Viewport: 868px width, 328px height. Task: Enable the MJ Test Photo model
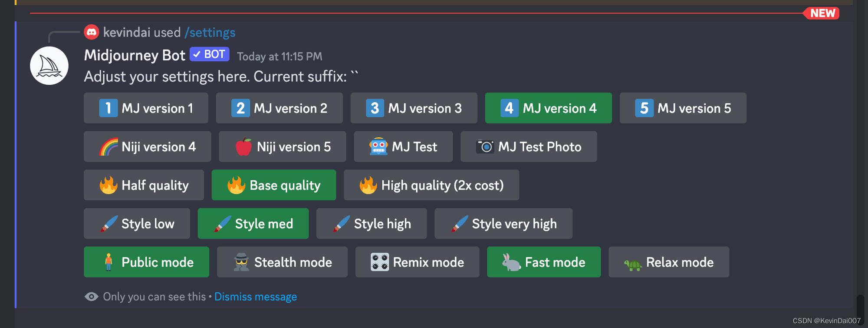529,147
